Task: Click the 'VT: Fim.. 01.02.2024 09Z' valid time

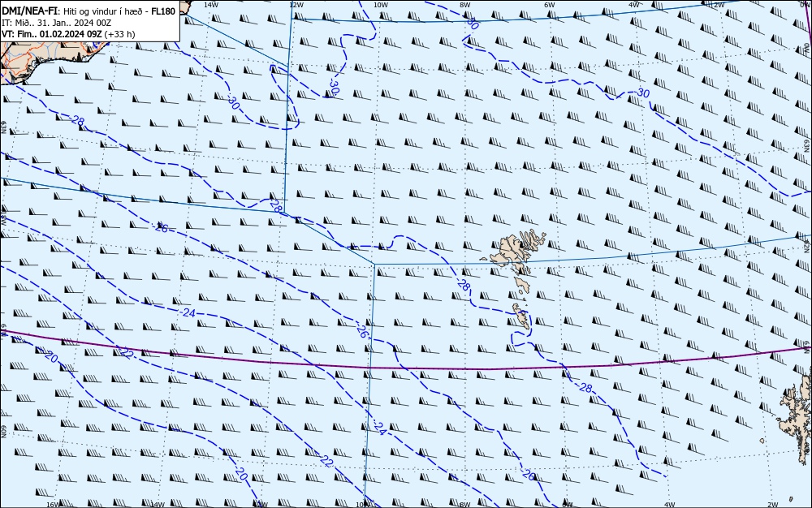Action: [x=52, y=34]
